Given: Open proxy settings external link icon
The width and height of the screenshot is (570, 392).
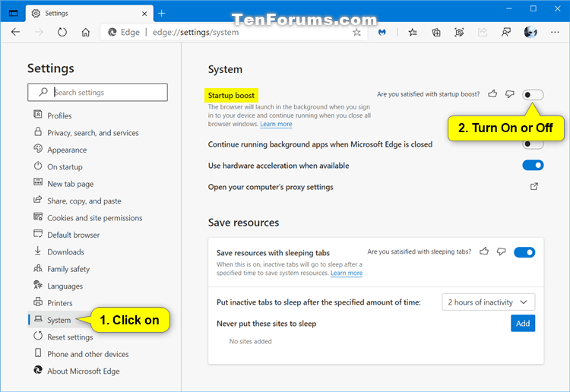Looking at the screenshot, I should coord(534,186).
